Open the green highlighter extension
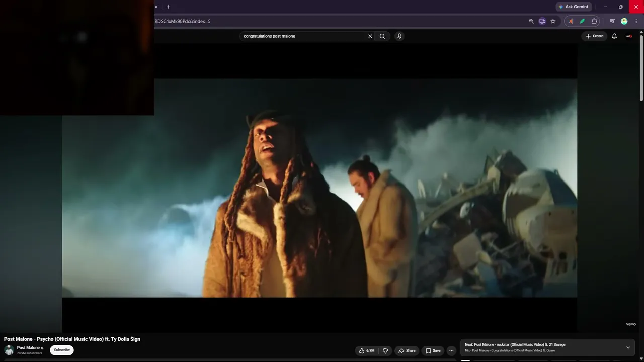Viewport: 644px width, 362px height. (582, 21)
